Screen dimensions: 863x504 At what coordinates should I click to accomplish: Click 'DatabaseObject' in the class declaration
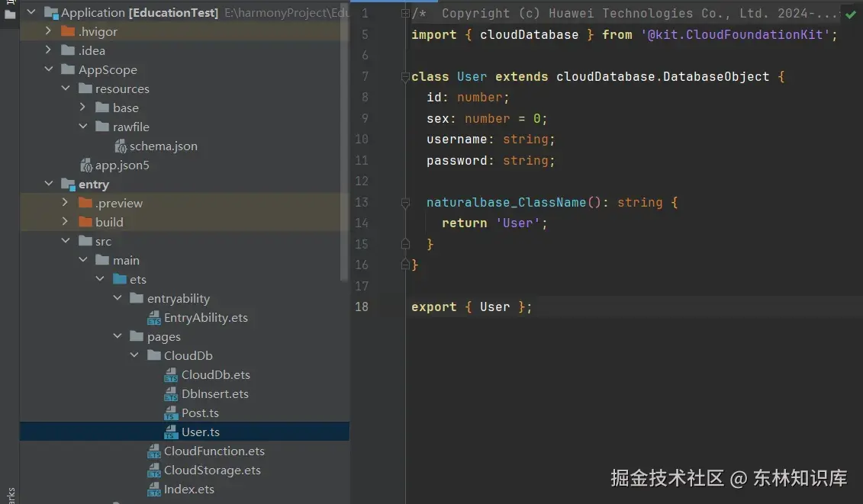(716, 76)
